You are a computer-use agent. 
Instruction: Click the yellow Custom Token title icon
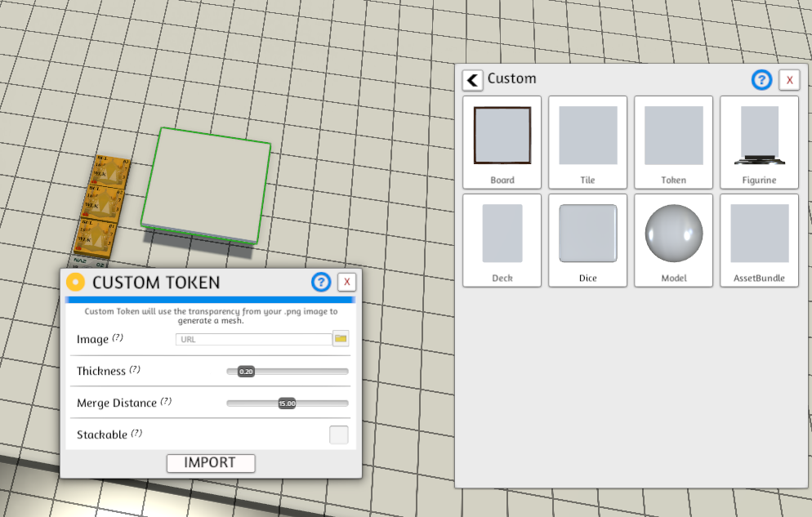click(x=76, y=282)
